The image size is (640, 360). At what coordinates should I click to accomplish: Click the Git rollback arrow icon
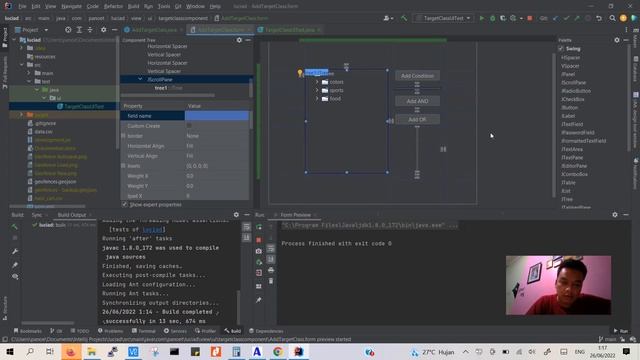pos(599,18)
